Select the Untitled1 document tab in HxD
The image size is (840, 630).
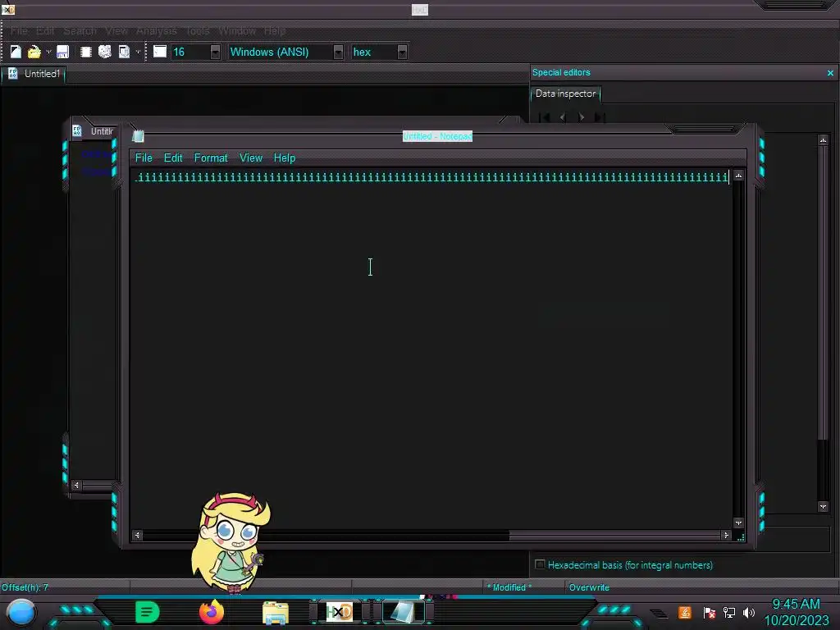(34, 74)
